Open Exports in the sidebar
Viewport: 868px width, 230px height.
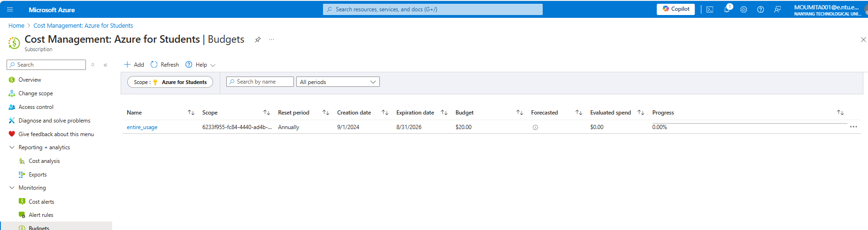tap(38, 175)
